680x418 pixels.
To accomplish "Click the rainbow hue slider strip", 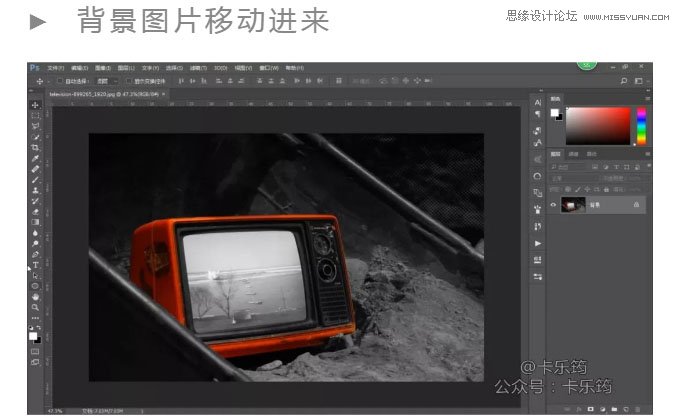I will (x=641, y=126).
